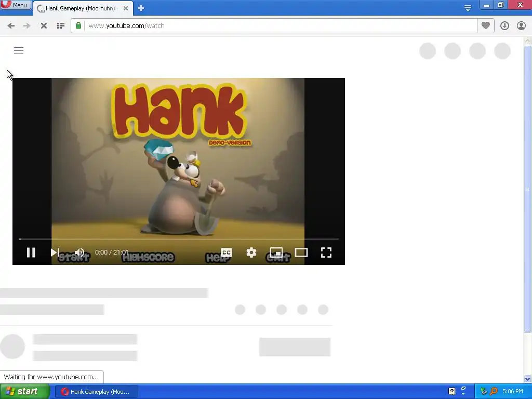532x399 pixels.
Task: Go forward in browser history
Action: 27,26
